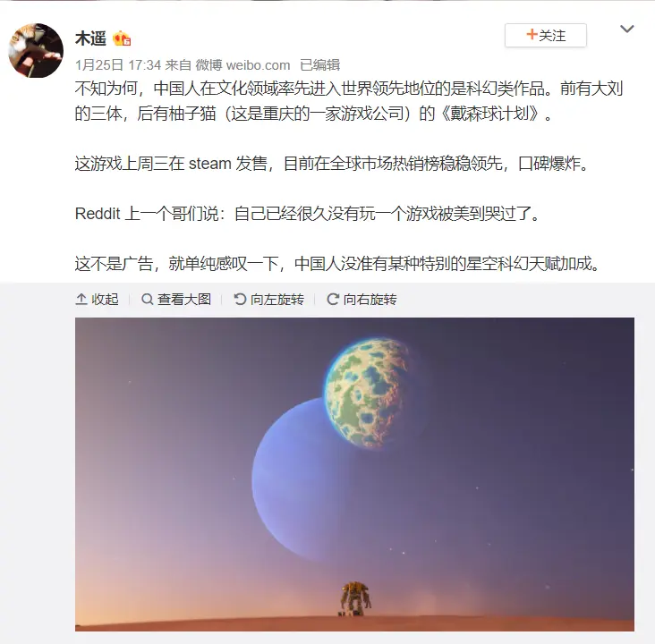The height and width of the screenshot is (644, 655).
Task: Rotate image left using 向左旋转 text
Action: pyautogui.click(x=277, y=300)
